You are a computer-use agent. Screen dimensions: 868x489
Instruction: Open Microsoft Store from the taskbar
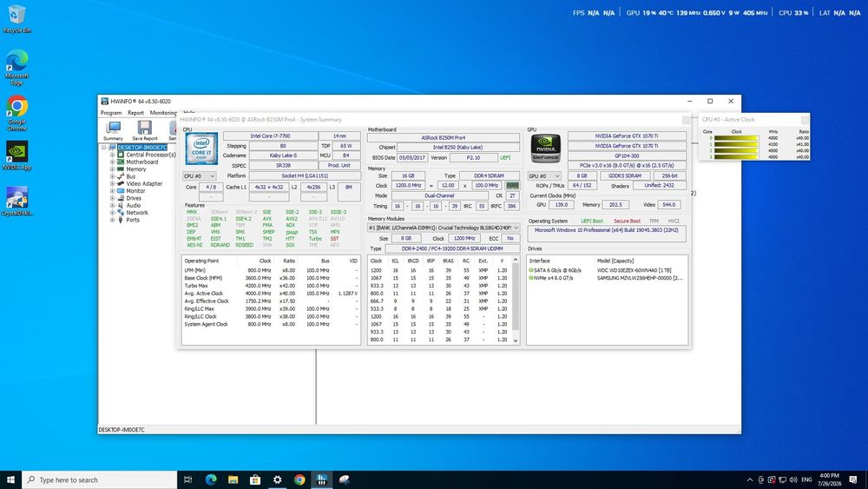(x=255, y=479)
